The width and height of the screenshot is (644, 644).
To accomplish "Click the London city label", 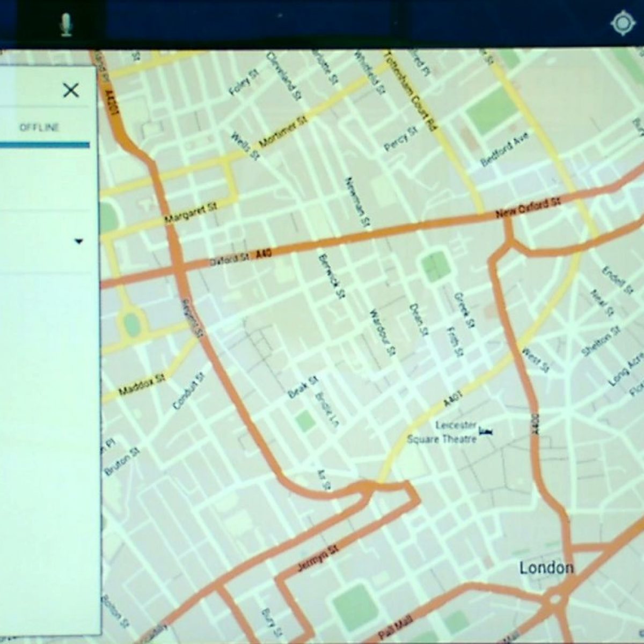I will [x=546, y=568].
